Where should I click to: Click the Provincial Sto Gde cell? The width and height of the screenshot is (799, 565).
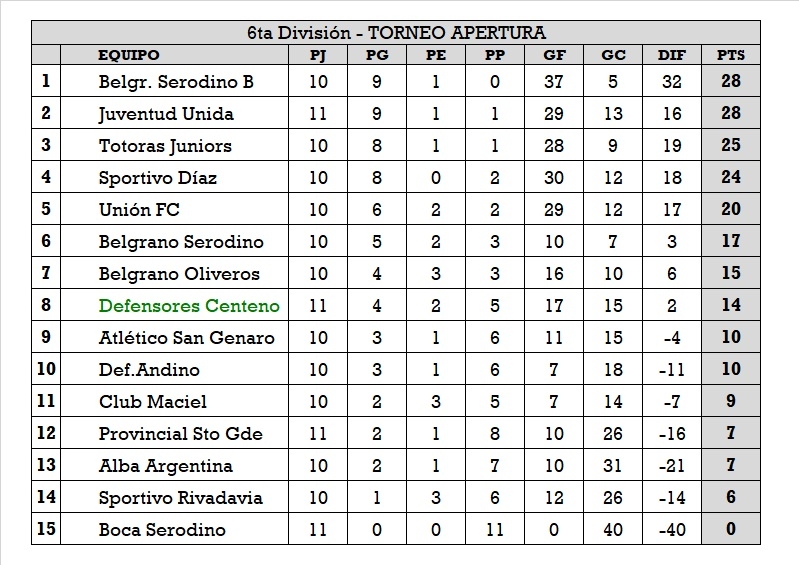pyautogui.click(x=180, y=434)
